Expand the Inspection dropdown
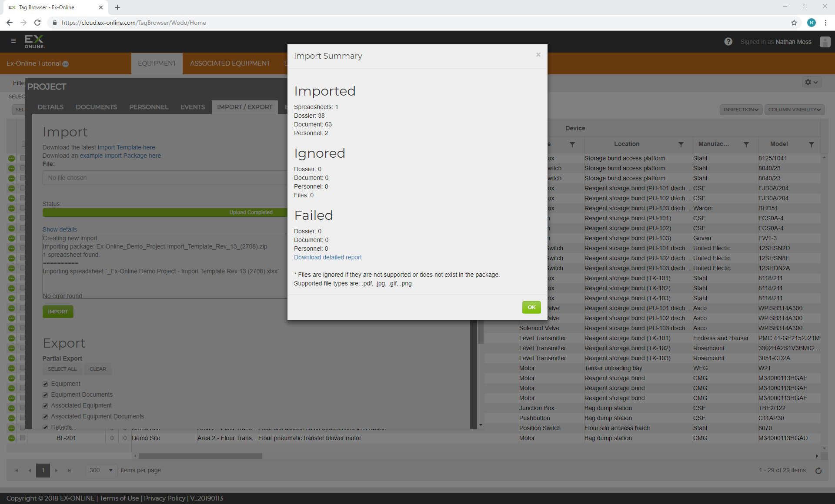This screenshot has height=504, width=835. (741, 109)
